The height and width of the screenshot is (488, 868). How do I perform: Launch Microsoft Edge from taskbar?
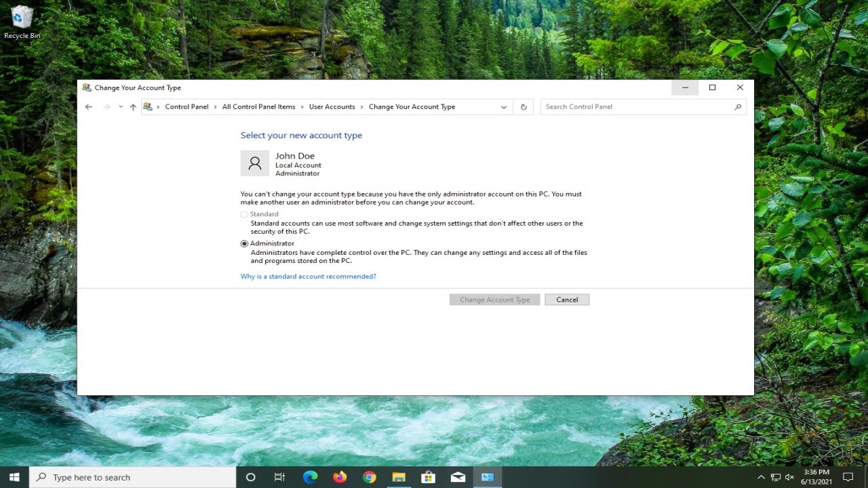(x=310, y=477)
